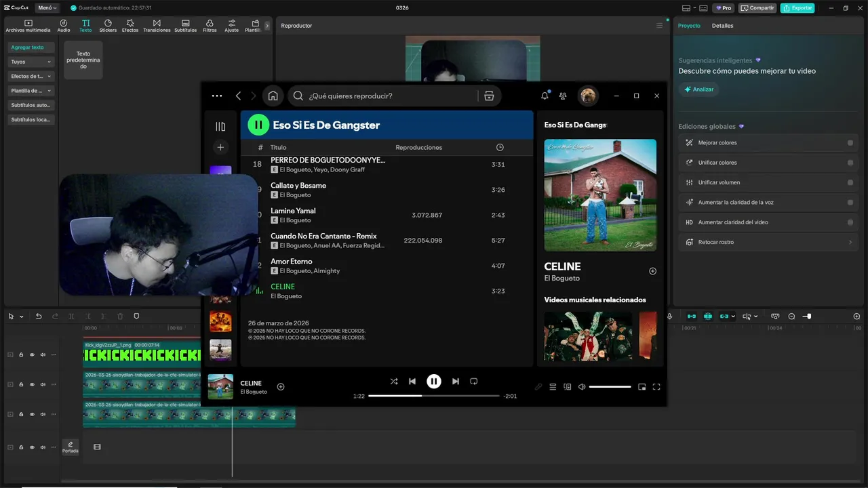
Task: Zoom in the timeline with the plus magnifier
Action: pyautogui.click(x=856, y=317)
